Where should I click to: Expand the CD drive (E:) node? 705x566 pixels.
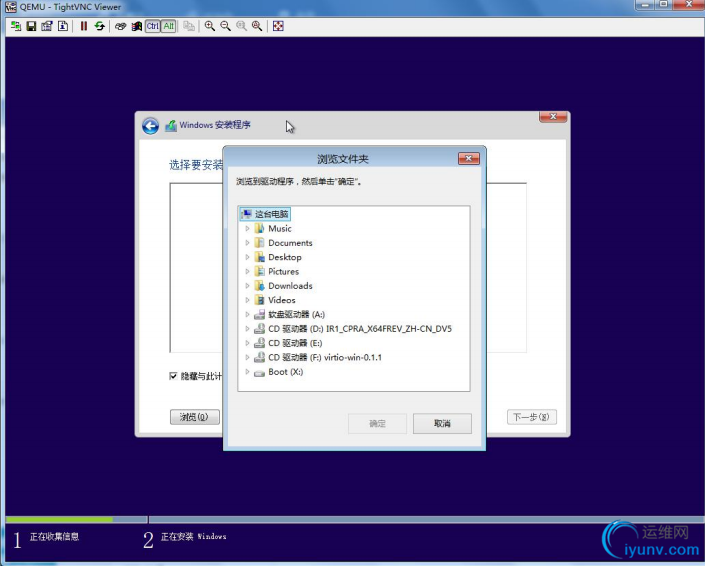click(x=247, y=343)
